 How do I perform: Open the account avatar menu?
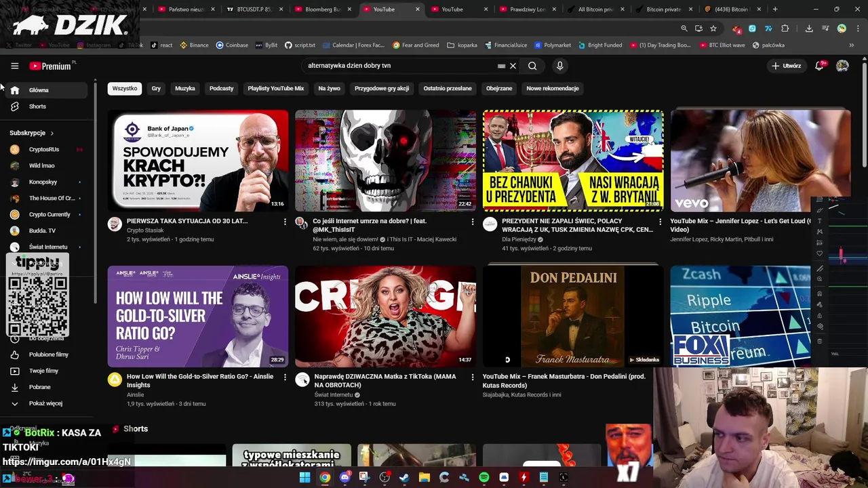pyautogui.click(x=842, y=66)
